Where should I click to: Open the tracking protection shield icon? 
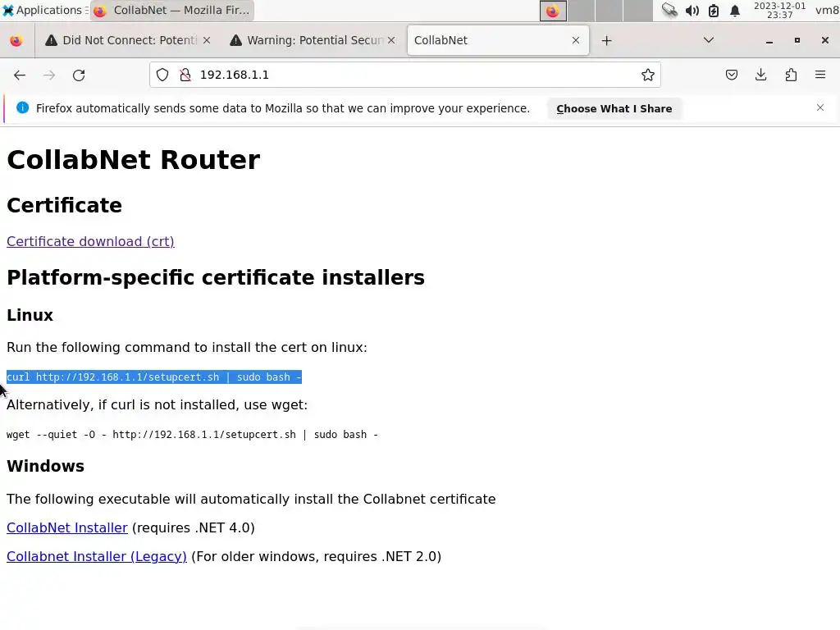(162, 75)
